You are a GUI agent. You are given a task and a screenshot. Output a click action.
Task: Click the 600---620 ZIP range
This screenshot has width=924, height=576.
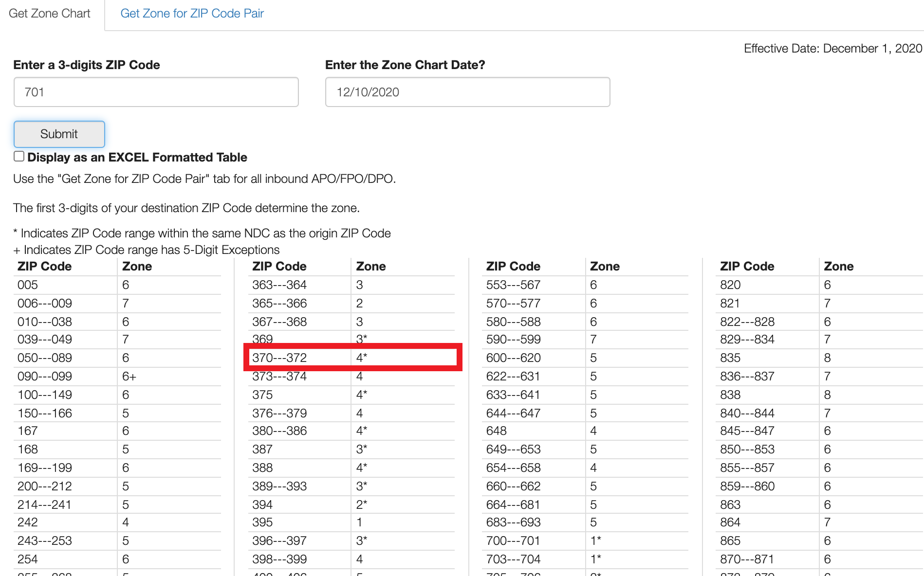513,358
